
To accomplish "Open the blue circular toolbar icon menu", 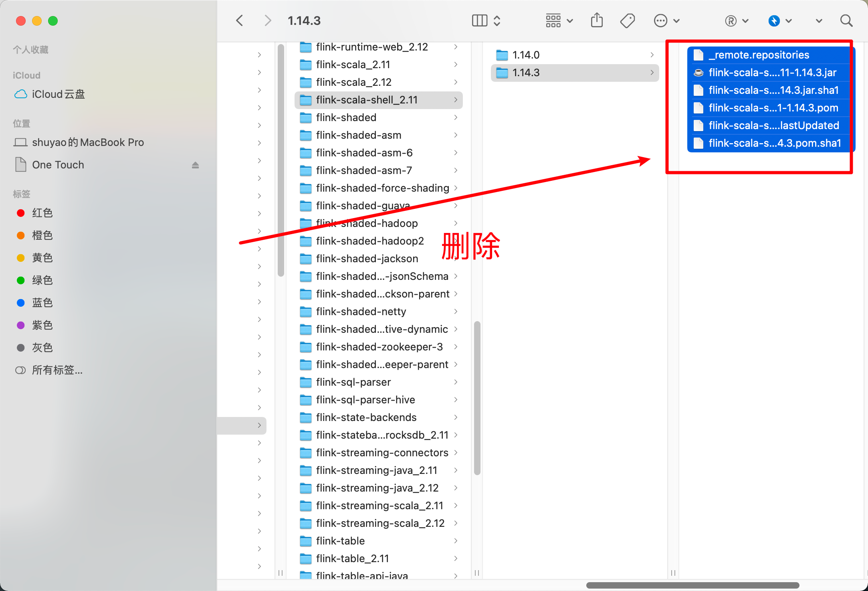I will [x=780, y=20].
